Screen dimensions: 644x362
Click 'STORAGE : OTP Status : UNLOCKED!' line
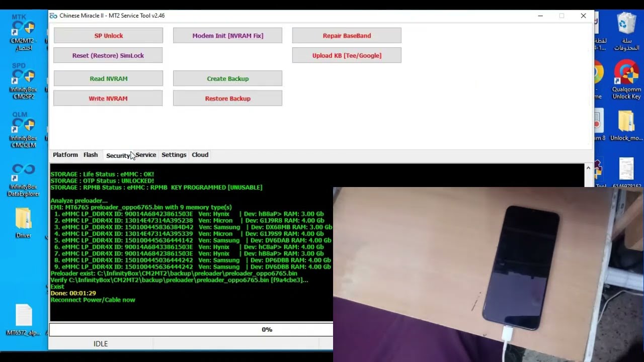point(102,180)
